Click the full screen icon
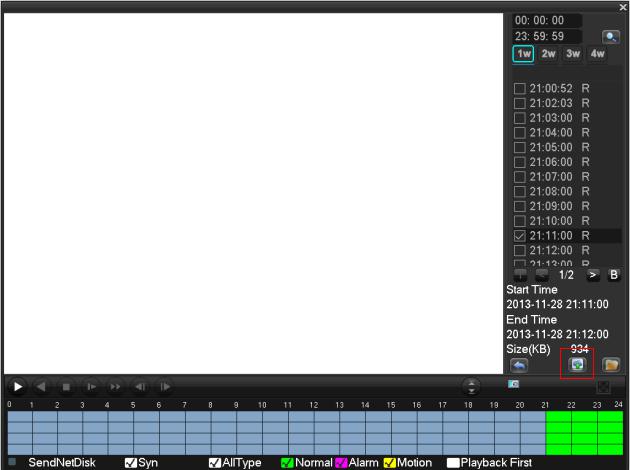Image resolution: width=630 pixels, height=470 pixels. tap(603, 386)
